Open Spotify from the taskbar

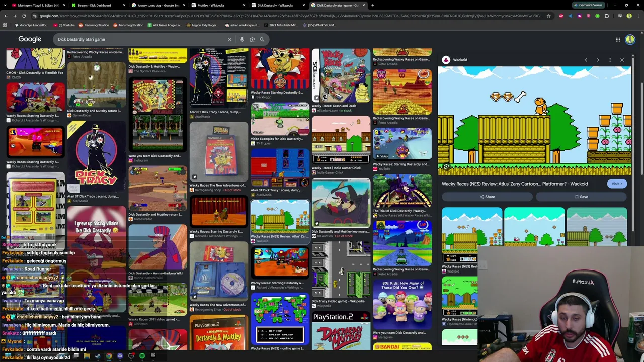click(142, 356)
